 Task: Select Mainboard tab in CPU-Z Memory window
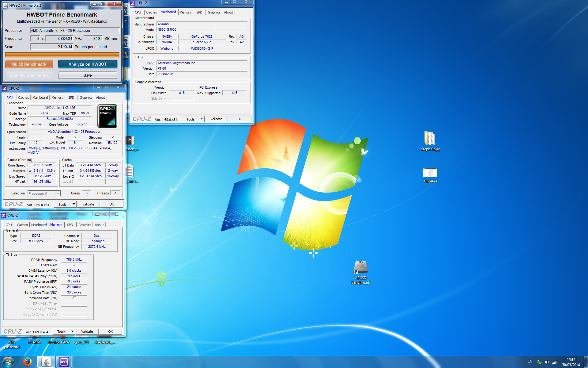[39, 225]
